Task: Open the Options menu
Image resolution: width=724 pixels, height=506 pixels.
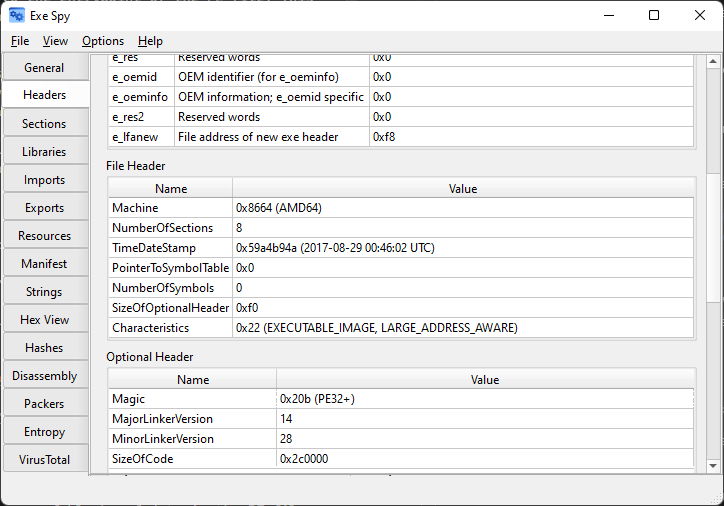Action: point(103,41)
